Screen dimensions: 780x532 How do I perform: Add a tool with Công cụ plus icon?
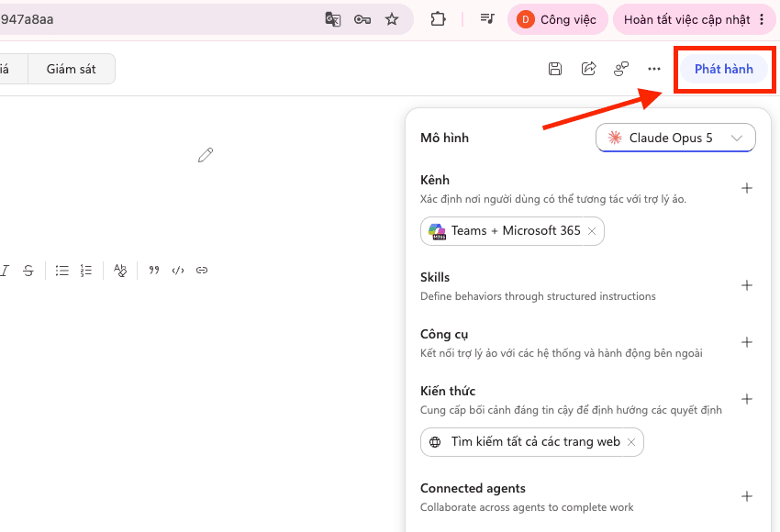coord(747,342)
